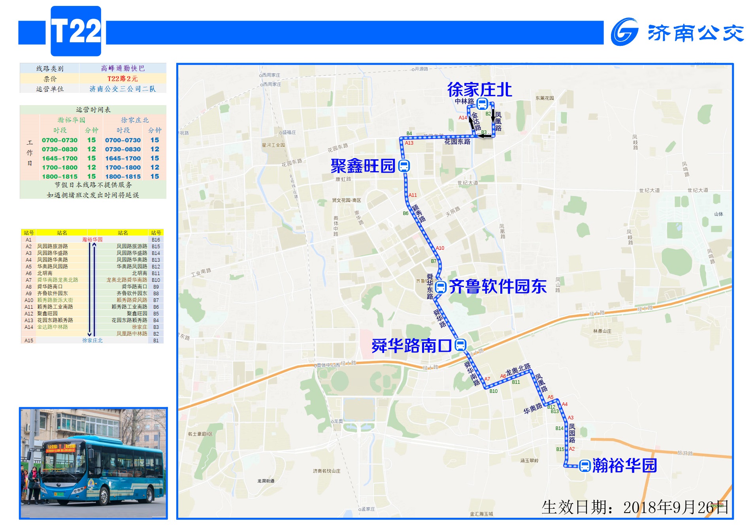Click the 济南公交 swirl logo icon
756x532 pixels.
[624, 32]
